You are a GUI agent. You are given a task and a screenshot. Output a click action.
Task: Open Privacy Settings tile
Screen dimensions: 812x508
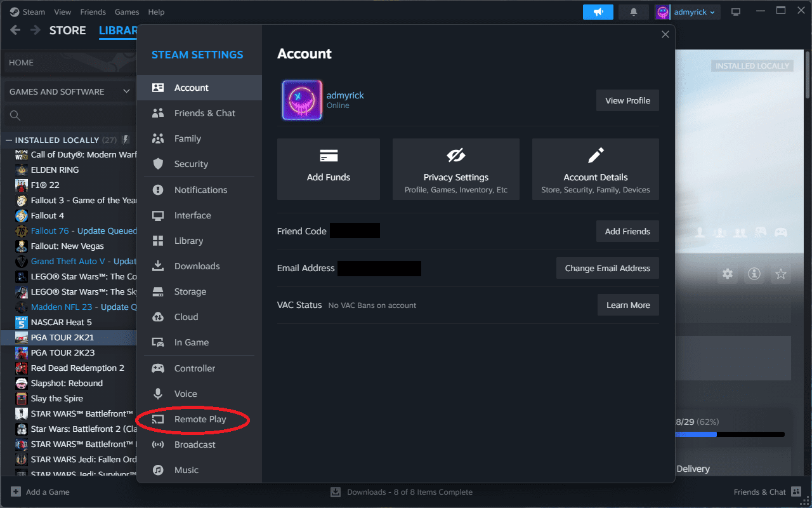pos(456,170)
